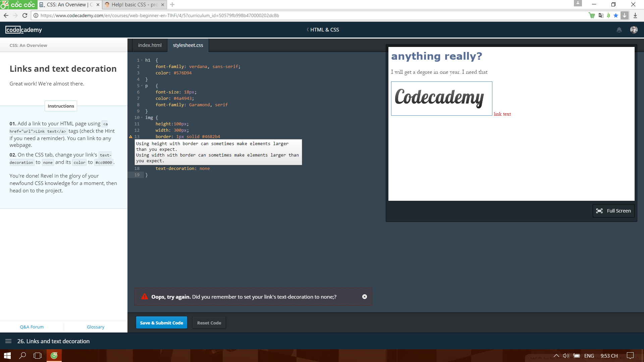This screenshot has height=362, width=644.
Task: Click the notifications bell icon
Action: pos(619,30)
